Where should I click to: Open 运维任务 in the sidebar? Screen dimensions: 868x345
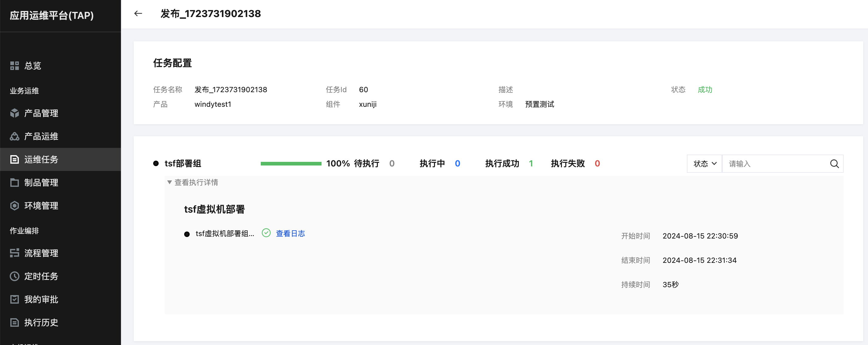(41, 159)
